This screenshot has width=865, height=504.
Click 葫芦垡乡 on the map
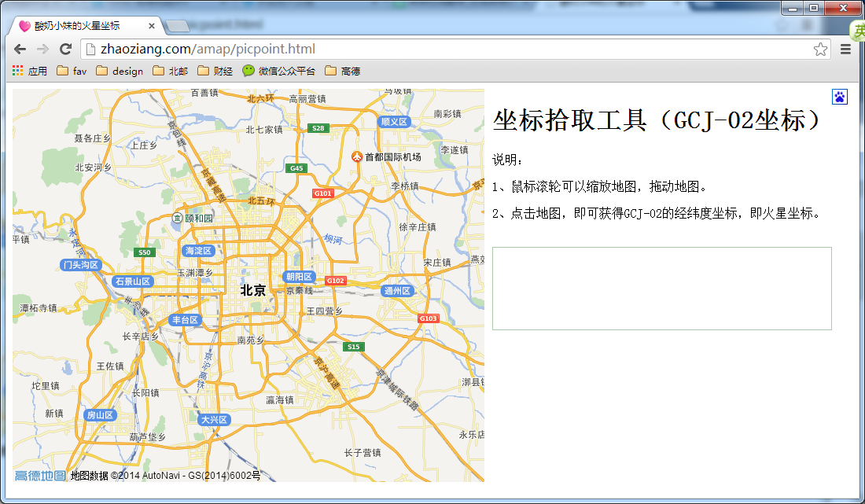click(x=147, y=437)
